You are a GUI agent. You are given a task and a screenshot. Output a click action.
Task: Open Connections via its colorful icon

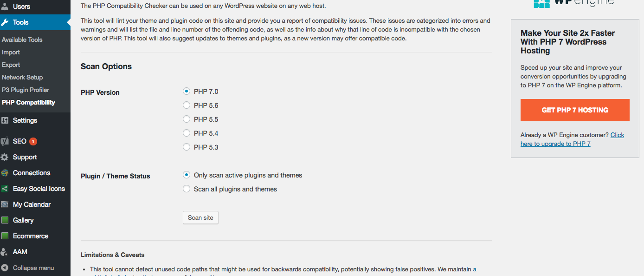[5, 173]
